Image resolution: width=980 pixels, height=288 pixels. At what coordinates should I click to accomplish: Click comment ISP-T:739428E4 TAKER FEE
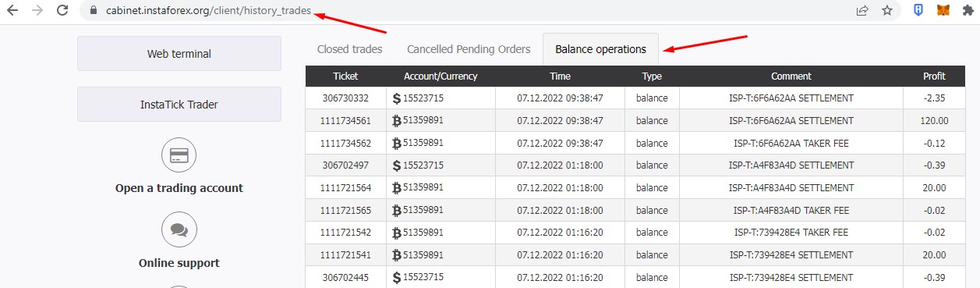click(x=791, y=233)
